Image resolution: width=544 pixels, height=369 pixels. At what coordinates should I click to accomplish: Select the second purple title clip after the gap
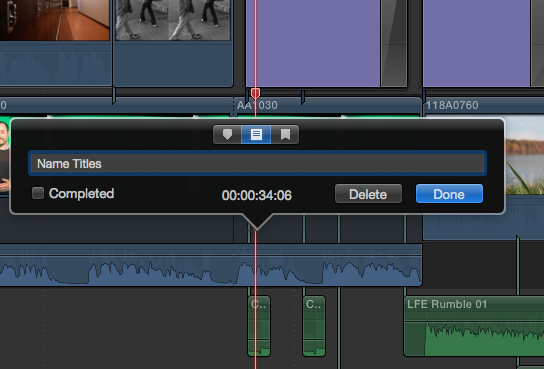(476, 43)
